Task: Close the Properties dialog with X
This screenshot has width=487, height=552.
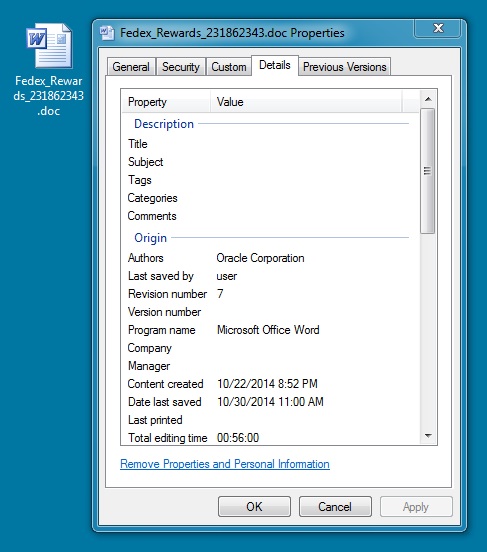Action: pyautogui.click(x=438, y=28)
